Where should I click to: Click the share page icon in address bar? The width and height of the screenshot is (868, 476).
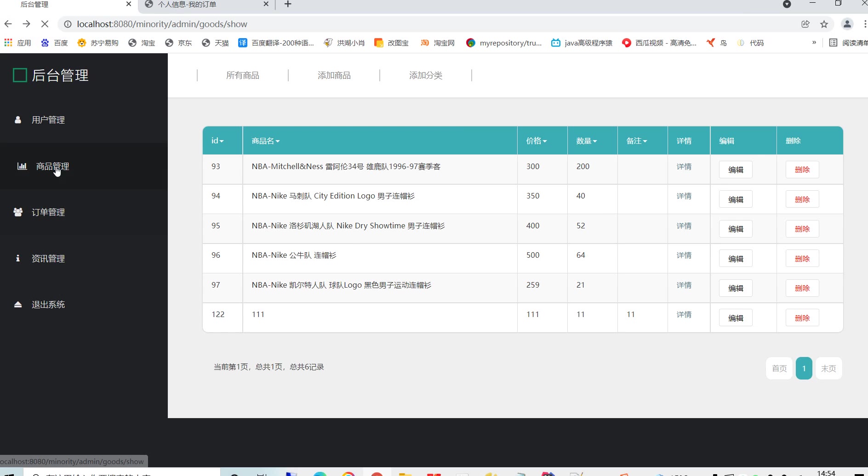805,24
